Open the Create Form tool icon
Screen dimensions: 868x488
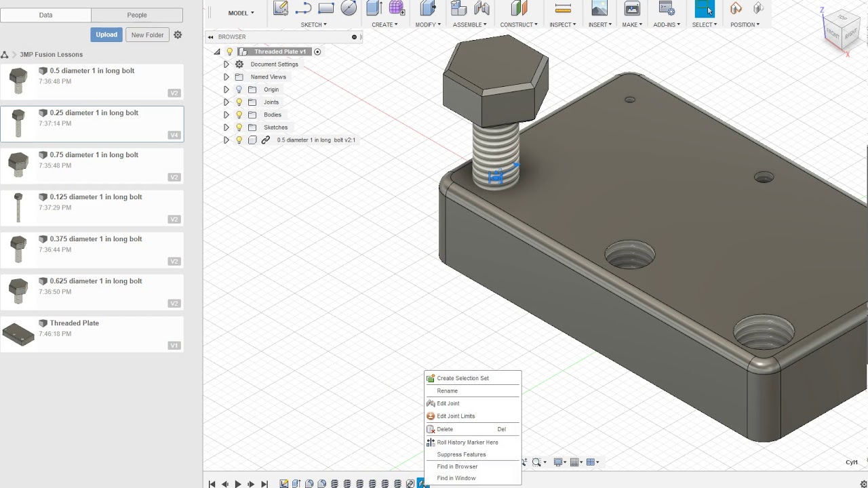397,8
